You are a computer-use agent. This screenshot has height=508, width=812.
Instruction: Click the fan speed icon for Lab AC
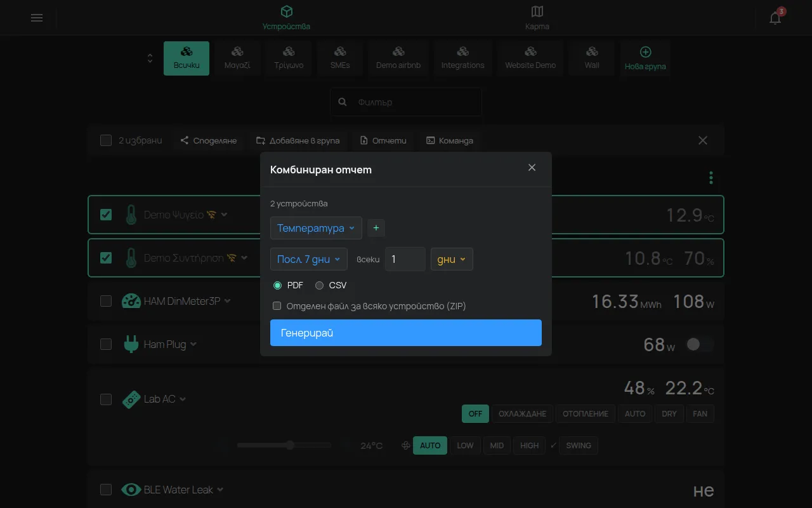405,446
